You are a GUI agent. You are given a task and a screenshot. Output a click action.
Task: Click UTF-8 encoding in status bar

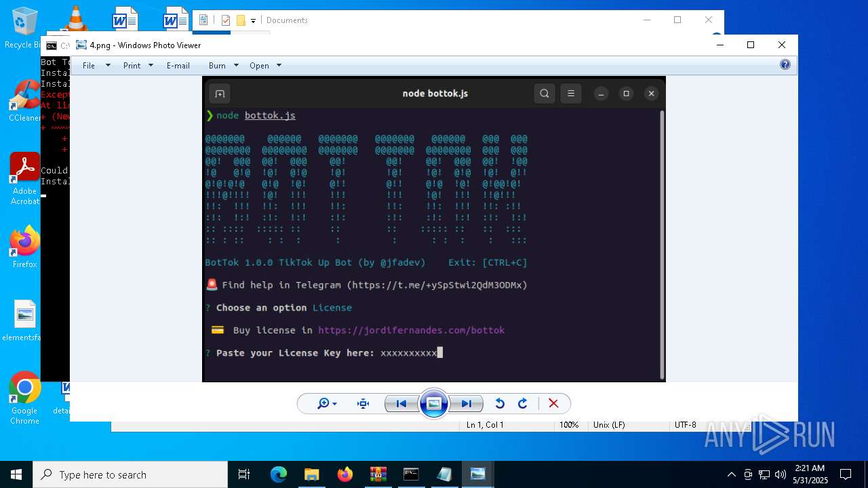685,425
